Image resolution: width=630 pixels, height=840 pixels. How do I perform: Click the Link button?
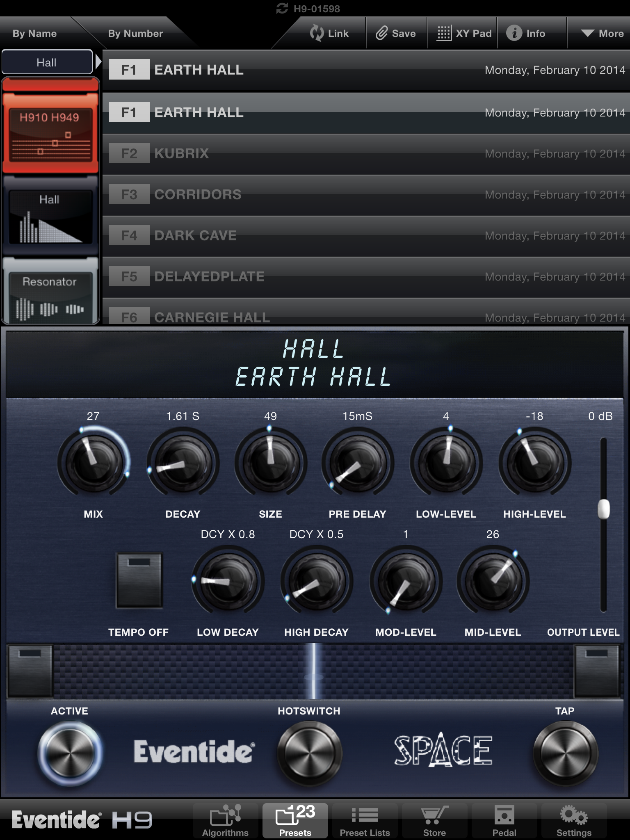[x=329, y=33]
